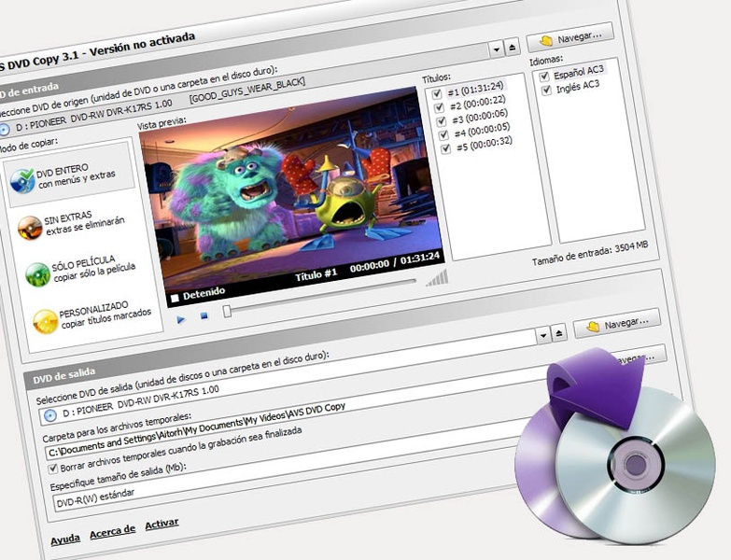
Task: Choose PERSONALIZADO yellow disc icon
Action: [x=45, y=321]
